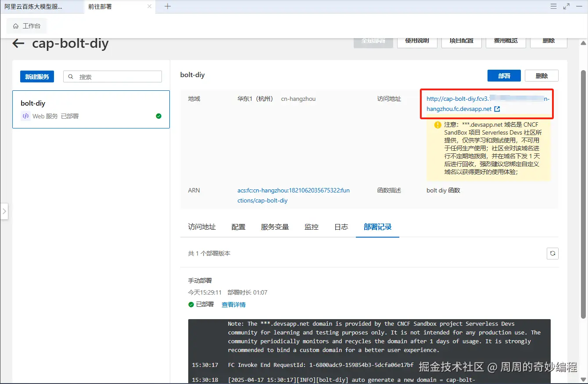588x384 pixels.
Task: Click the external link icon after the URL
Action: point(497,109)
